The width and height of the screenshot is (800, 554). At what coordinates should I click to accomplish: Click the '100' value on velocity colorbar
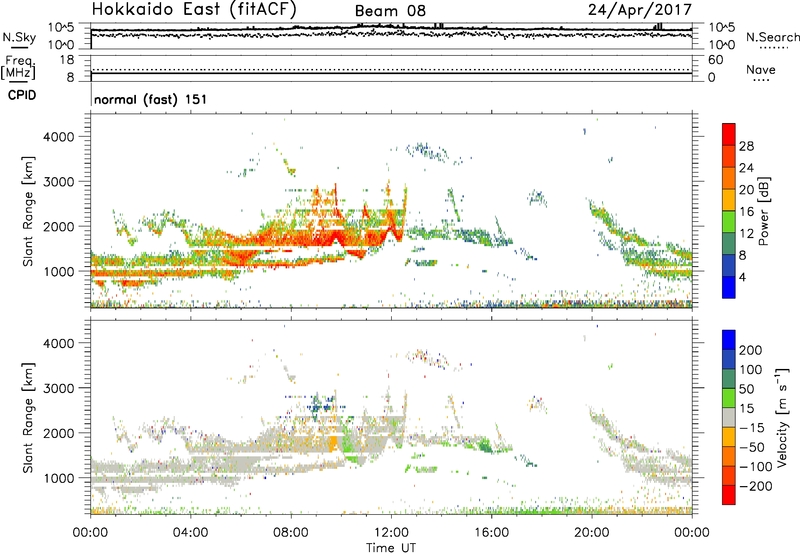[751, 369]
